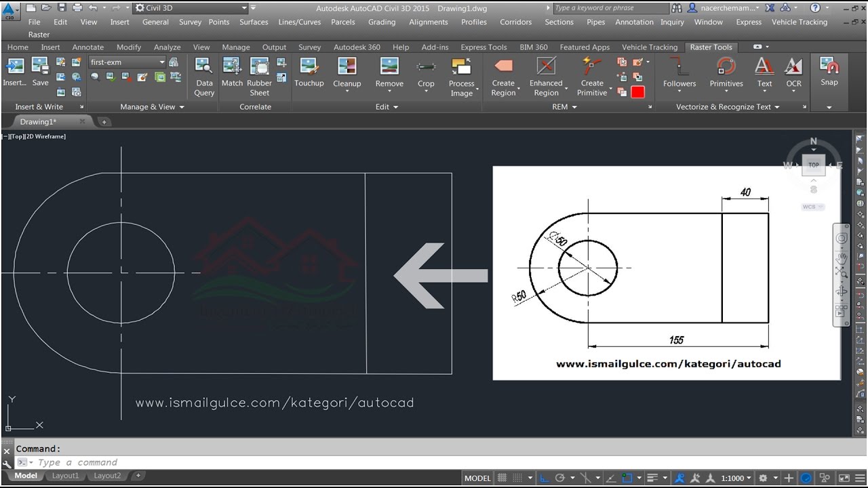
Task: Click the TOP face of ViewCube
Action: pos(814,165)
